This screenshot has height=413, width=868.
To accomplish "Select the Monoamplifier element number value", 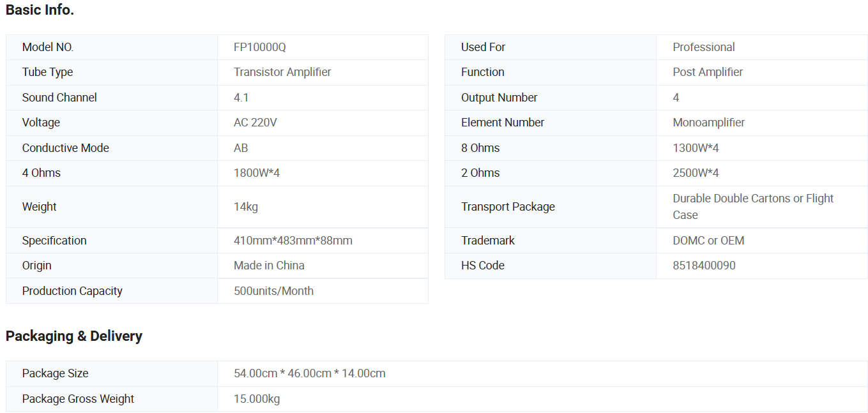I will (708, 123).
